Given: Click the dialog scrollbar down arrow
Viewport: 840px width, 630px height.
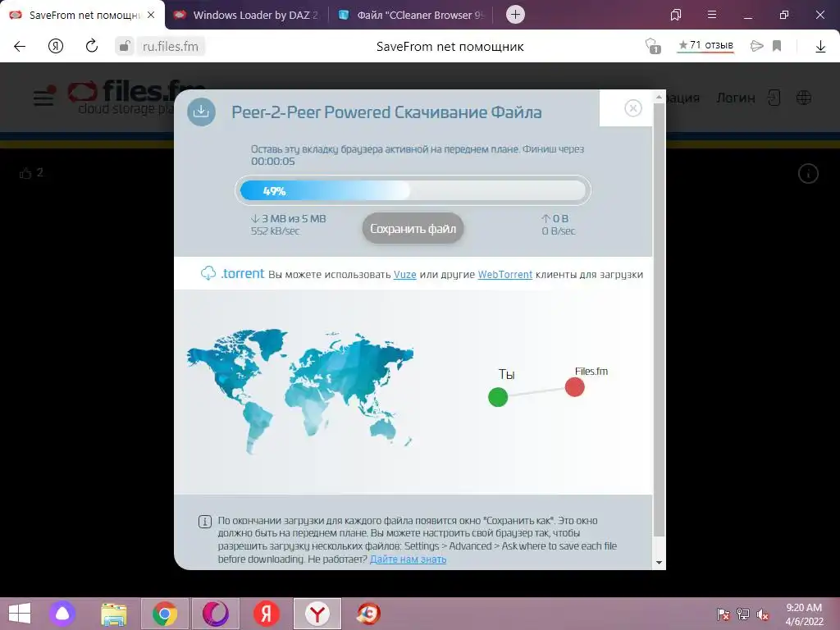Looking at the screenshot, I should point(659,563).
